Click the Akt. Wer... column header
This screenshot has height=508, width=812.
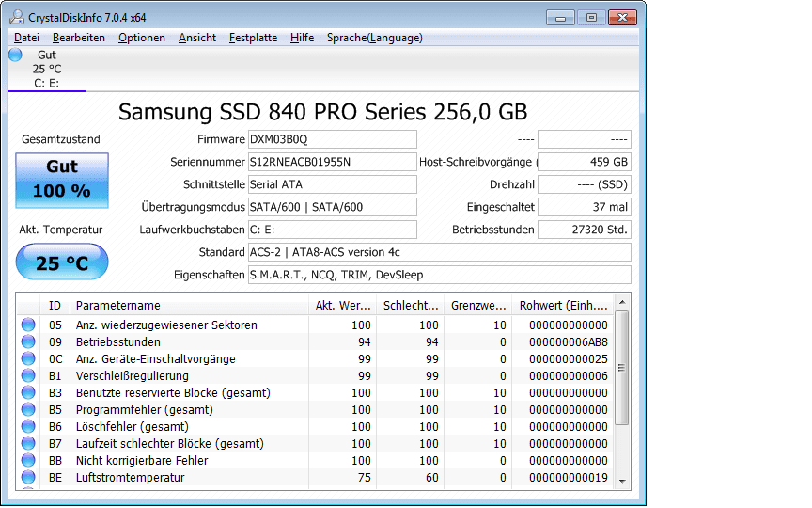coord(343,306)
